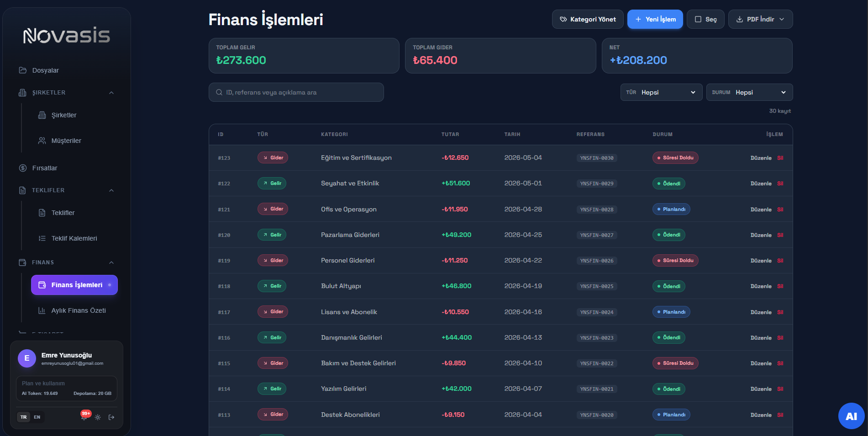Screen dimensions: 868x436
Task: Click the Teklif Kalemleri list icon
Action: [42, 238]
